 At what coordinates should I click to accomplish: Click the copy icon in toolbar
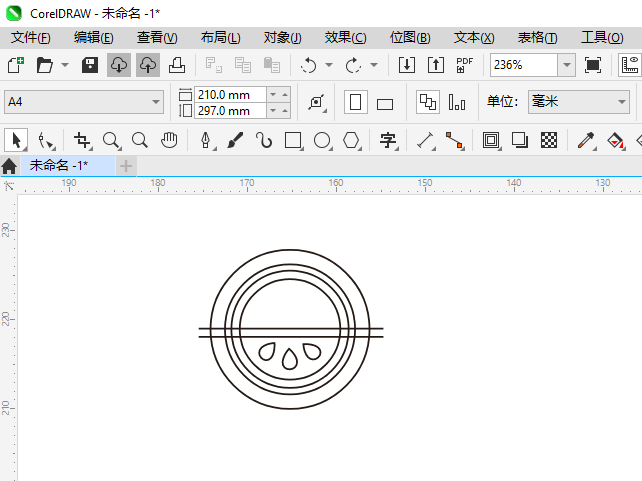243,65
